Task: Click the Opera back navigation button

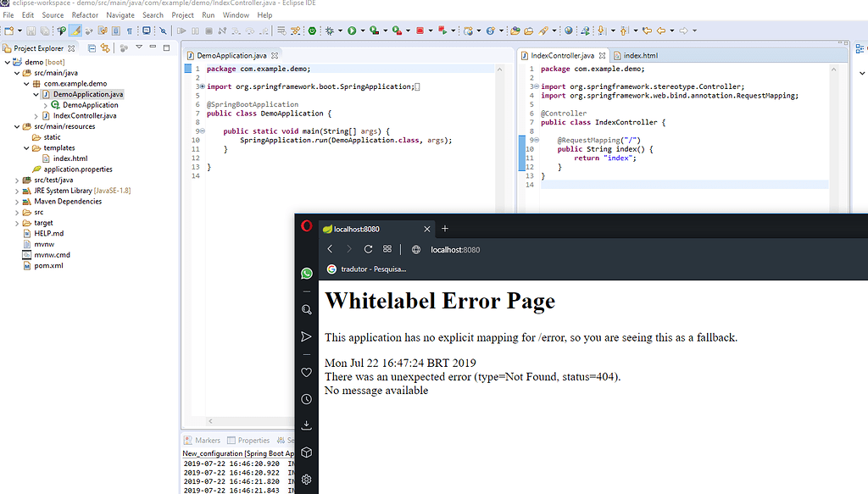Action: point(330,249)
